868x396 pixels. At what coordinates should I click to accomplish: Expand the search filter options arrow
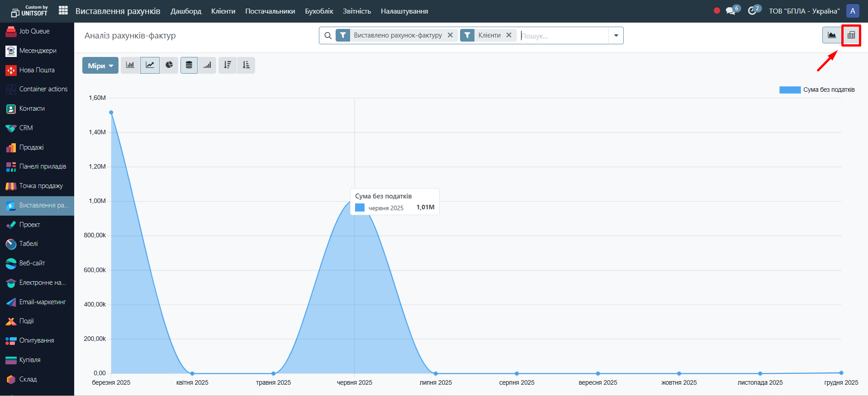click(616, 35)
